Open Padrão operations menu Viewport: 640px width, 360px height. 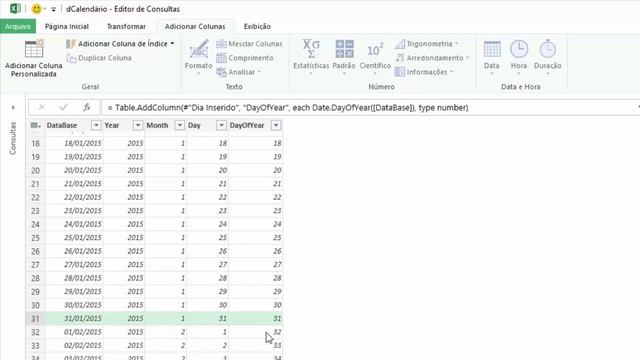tap(344, 57)
